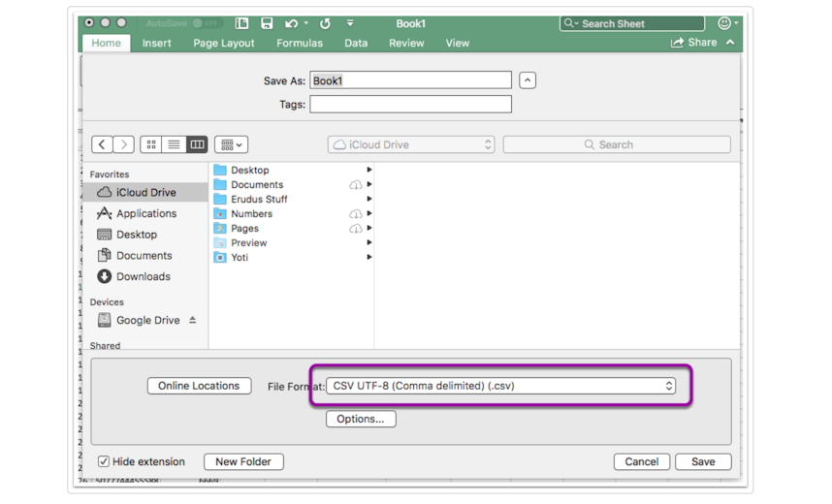832x504 pixels.
Task: Click the Cancel button
Action: (x=642, y=461)
